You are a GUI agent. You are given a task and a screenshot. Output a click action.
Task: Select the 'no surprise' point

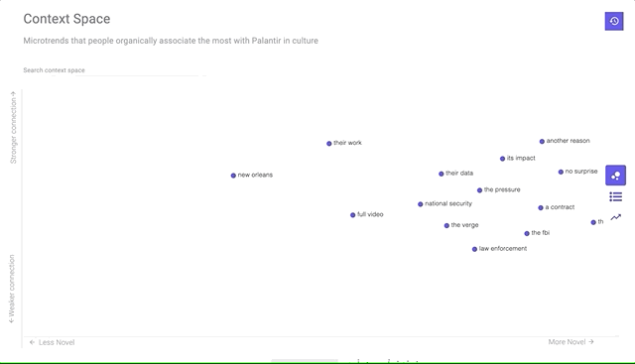click(x=561, y=172)
